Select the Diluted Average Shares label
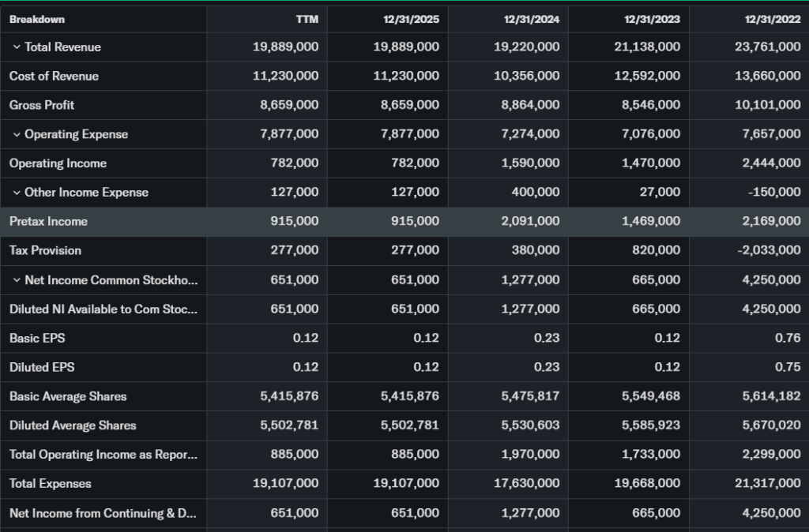809x532 pixels. click(73, 425)
